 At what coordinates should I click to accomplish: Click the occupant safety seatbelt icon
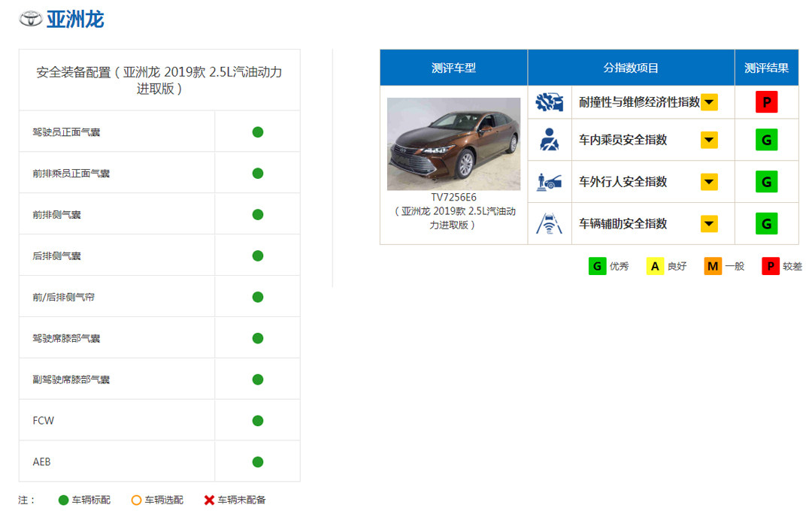[x=549, y=140]
